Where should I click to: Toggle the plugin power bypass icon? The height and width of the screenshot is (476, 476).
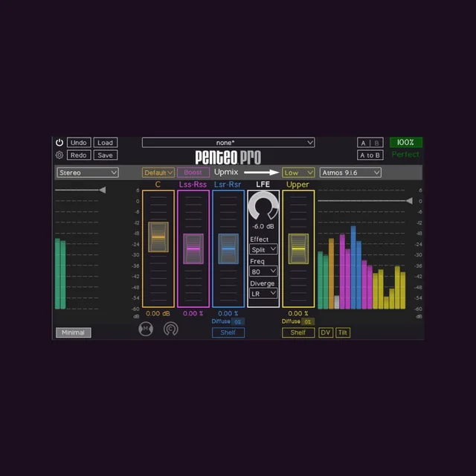point(59,142)
